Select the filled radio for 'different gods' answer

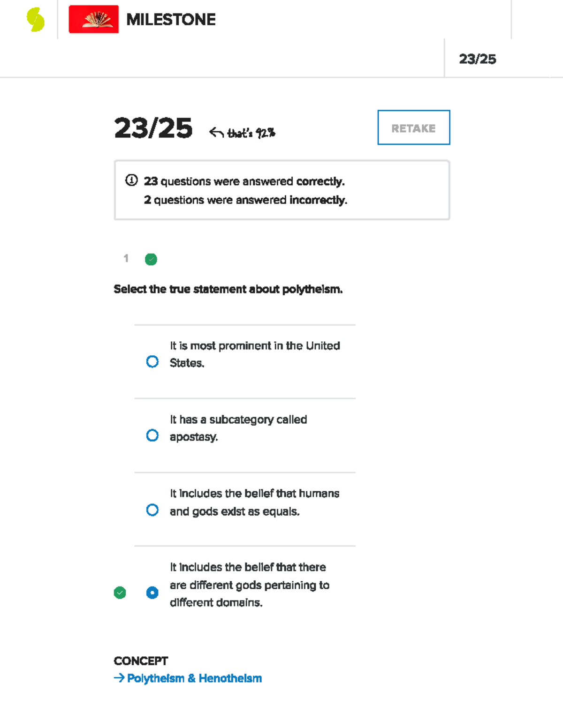click(x=152, y=593)
